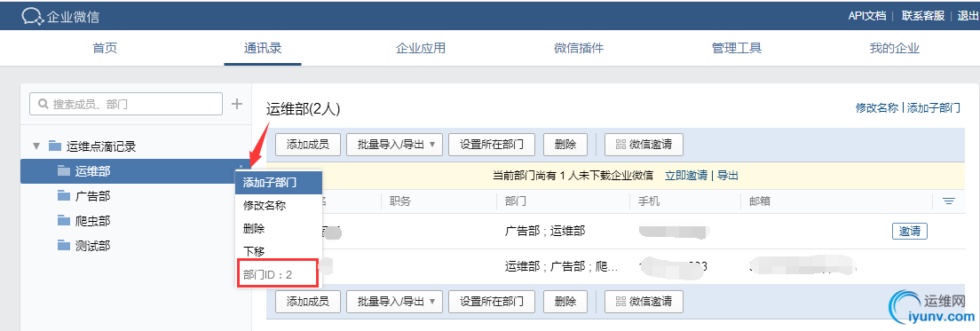Click the folder icon of 运维部
Screen dimensions: 980x331
[64, 170]
